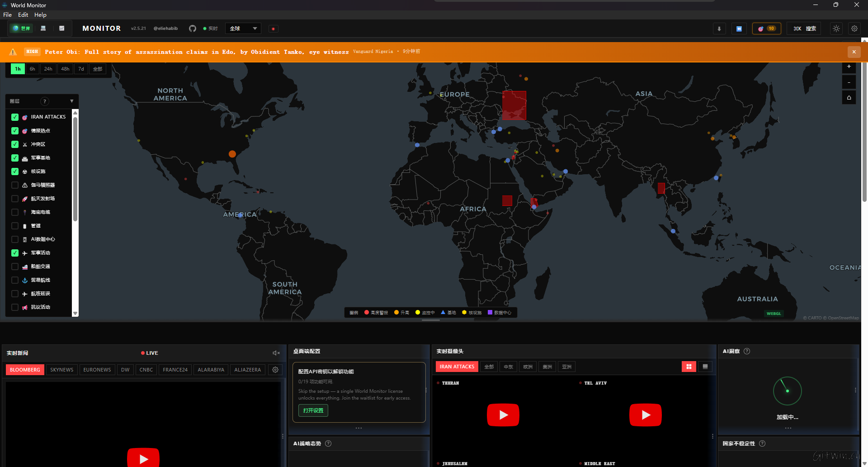Switch live news to SKYNEWS
The height and width of the screenshot is (467, 868).
(x=62, y=370)
